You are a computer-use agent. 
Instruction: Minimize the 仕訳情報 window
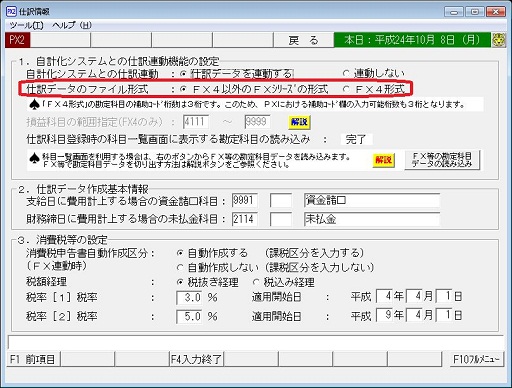coord(454,12)
